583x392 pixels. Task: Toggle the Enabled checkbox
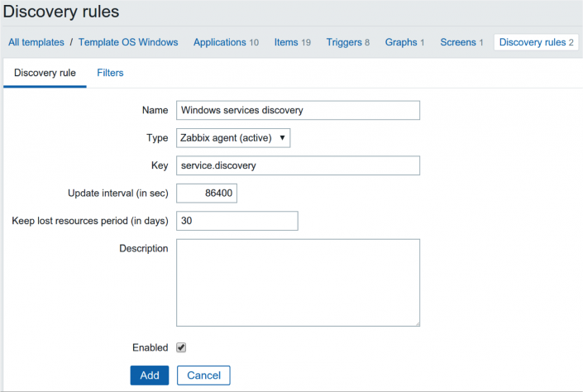[181, 347]
